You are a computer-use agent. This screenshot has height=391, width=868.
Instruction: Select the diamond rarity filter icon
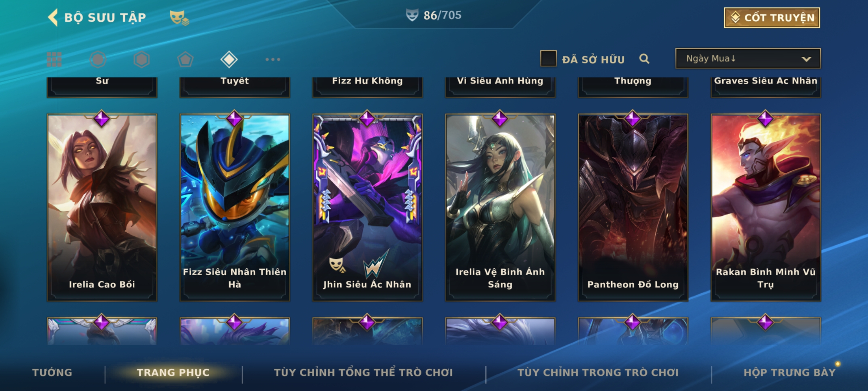tap(229, 59)
